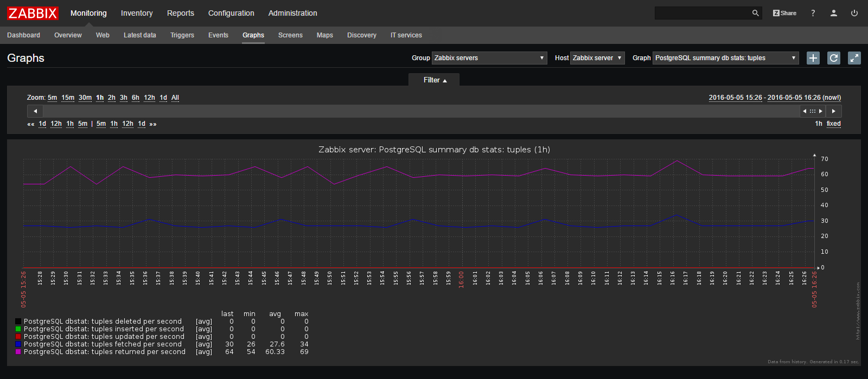Go to the IT services tab
The height and width of the screenshot is (379, 868).
click(406, 35)
